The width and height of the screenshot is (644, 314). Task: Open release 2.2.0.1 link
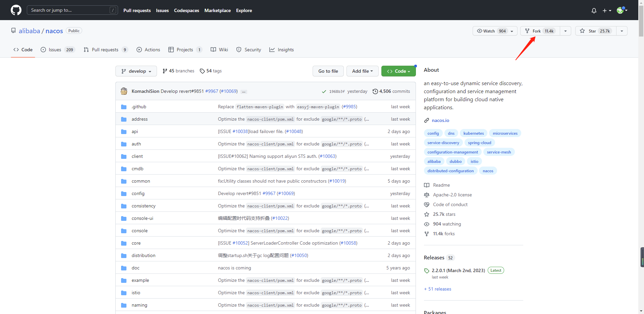click(x=458, y=270)
